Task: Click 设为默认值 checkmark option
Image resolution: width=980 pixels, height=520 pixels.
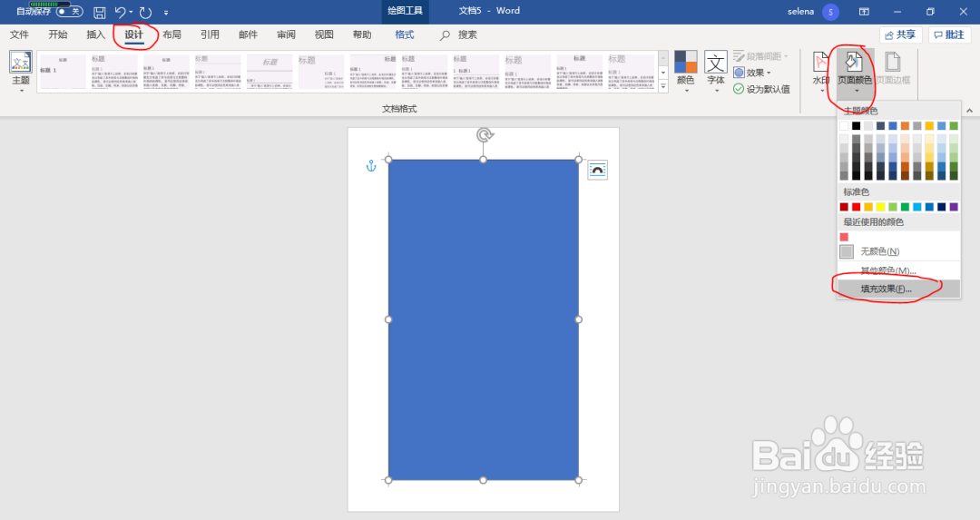Action: (x=761, y=89)
